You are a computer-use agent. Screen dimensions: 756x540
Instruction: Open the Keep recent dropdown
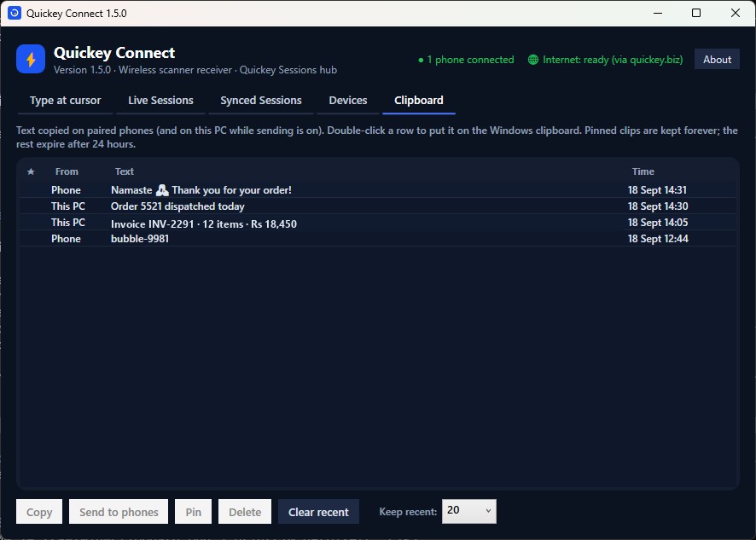pos(468,511)
